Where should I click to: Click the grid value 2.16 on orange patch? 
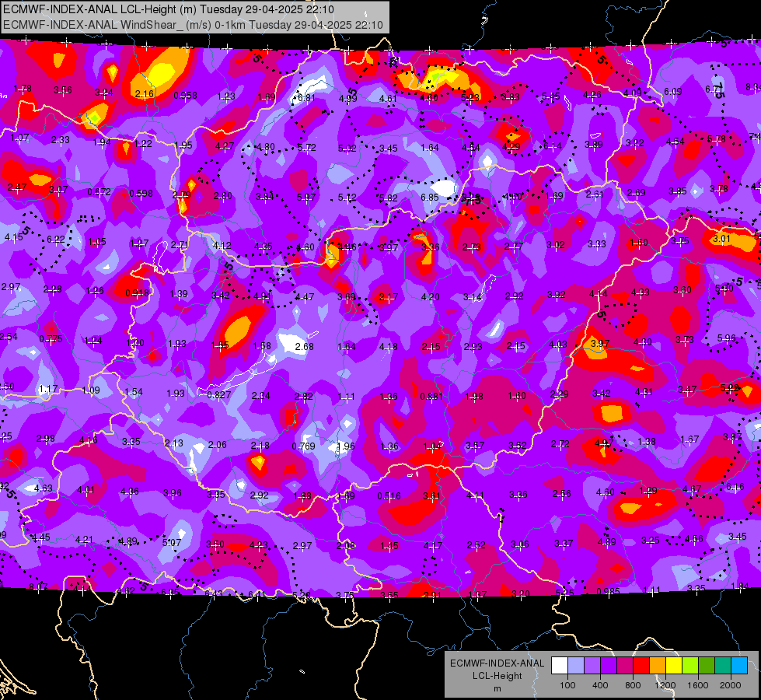coord(144,94)
